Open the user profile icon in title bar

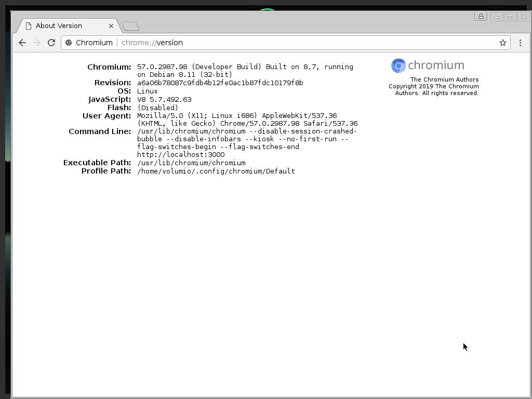[x=481, y=16]
